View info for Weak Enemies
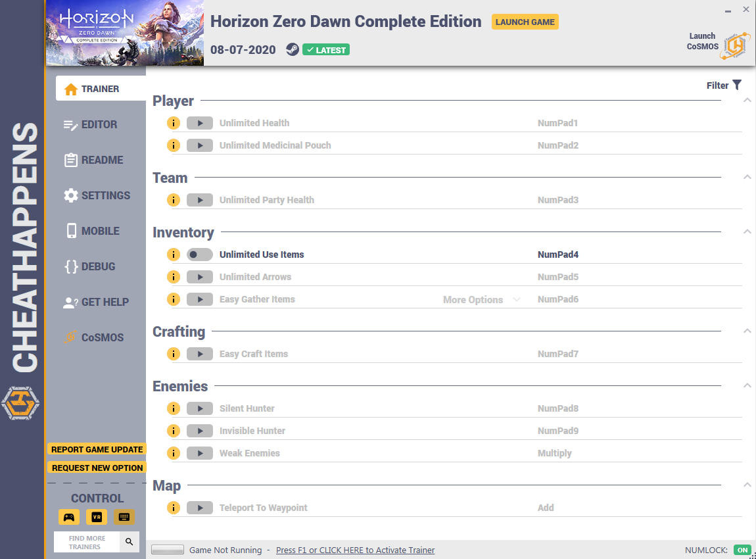This screenshot has width=756, height=559. click(173, 453)
